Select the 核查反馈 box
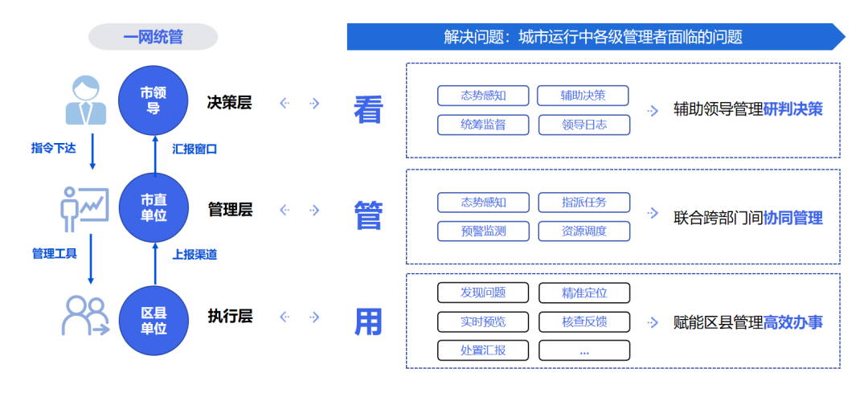Screen dimensions: 868x393 click(x=584, y=321)
